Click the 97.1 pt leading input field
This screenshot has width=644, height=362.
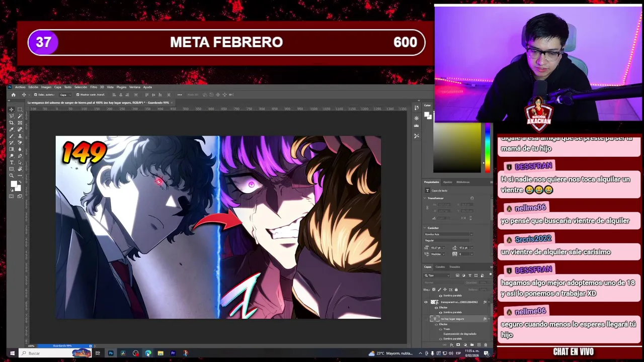[464, 248]
